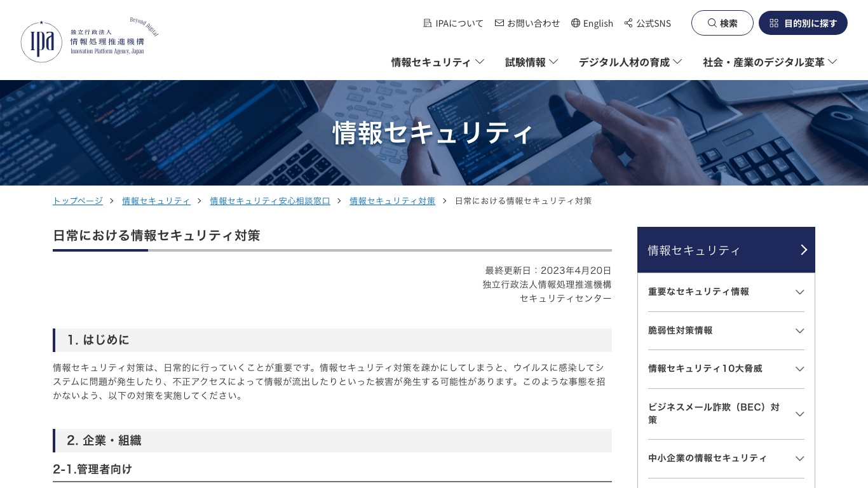
Task: Click トップページ breadcrumb link
Action: [x=78, y=201]
